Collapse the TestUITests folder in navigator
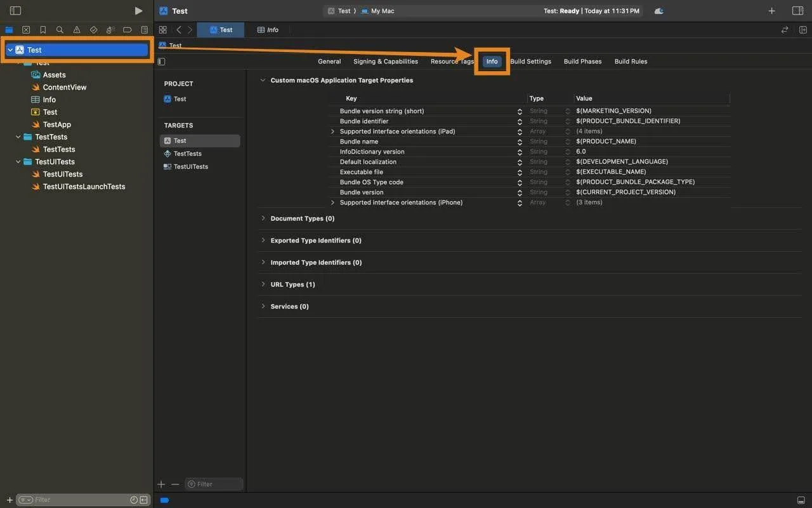Image resolution: width=812 pixels, height=508 pixels. click(18, 162)
